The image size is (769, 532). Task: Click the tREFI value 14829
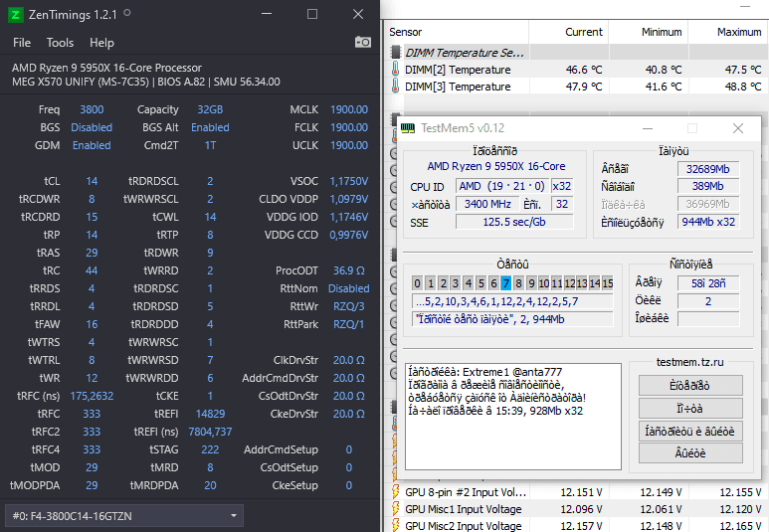coord(210,414)
